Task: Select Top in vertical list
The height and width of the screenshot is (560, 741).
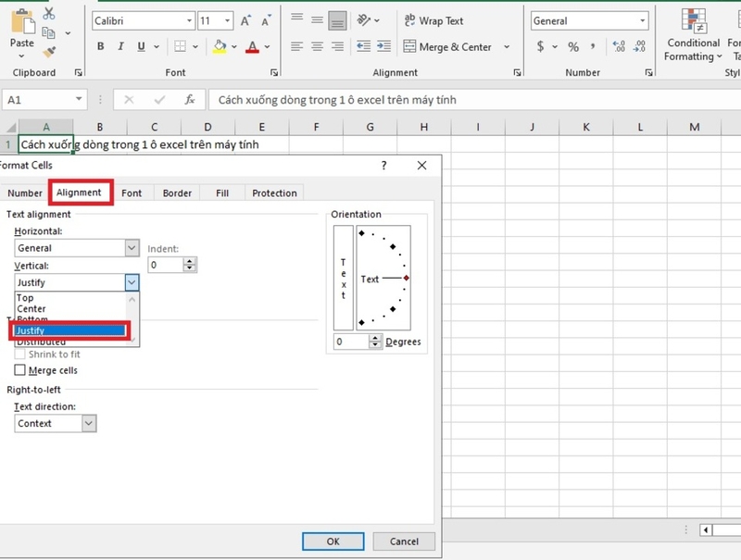Action: point(25,298)
